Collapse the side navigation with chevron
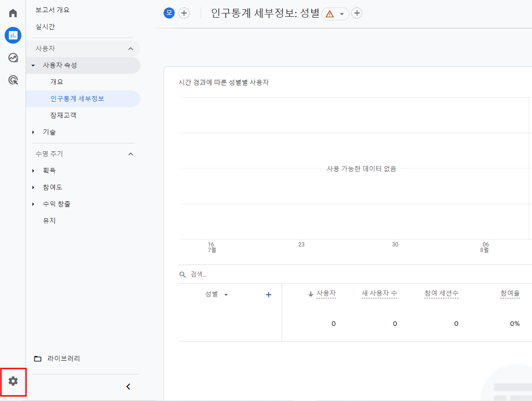The height and width of the screenshot is (401, 532). (128, 387)
